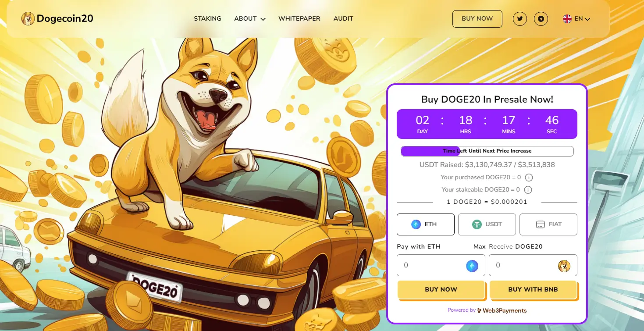Click info icon beside stakeable DOGE20

point(528,190)
